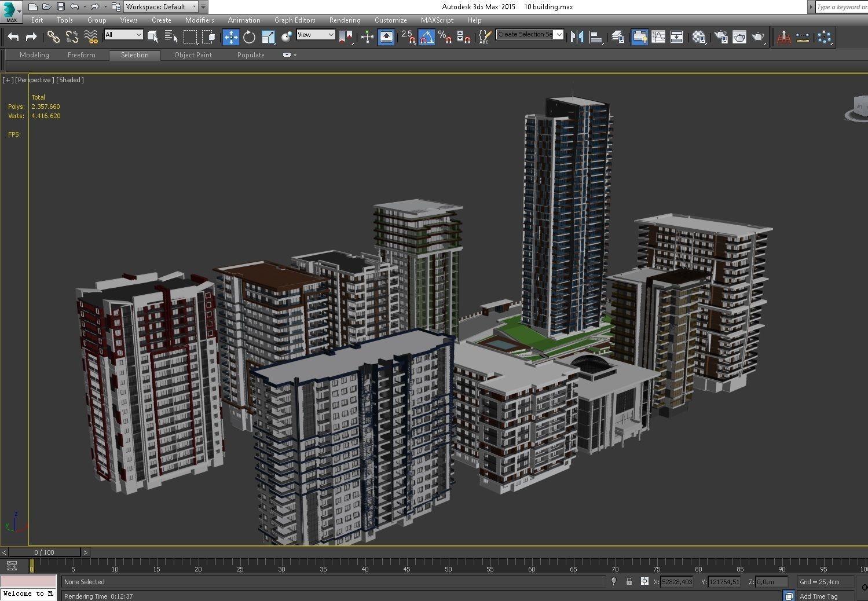868x601 pixels.
Task: Toggle the 2.5D Snaps button
Action: [408, 37]
